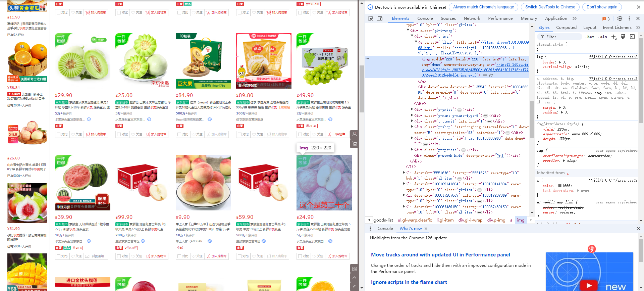This screenshot has height=291, width=644.
Task: Activate the element inspector picker icon
Action: coord(370,18)
